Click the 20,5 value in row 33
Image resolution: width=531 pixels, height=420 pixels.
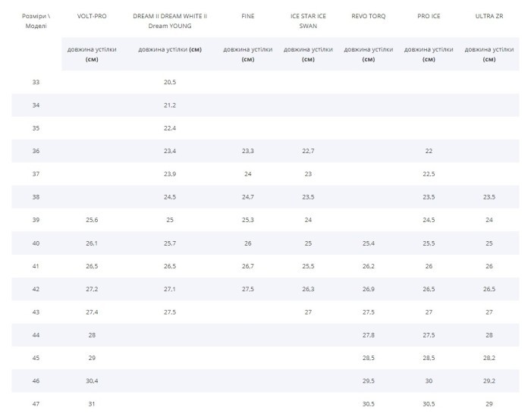coord(170,82)
